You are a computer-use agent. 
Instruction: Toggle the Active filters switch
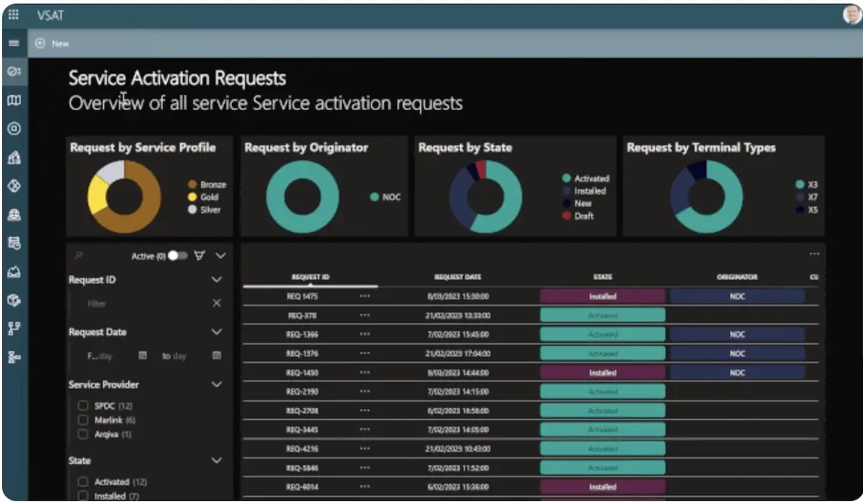coord(177,256)
